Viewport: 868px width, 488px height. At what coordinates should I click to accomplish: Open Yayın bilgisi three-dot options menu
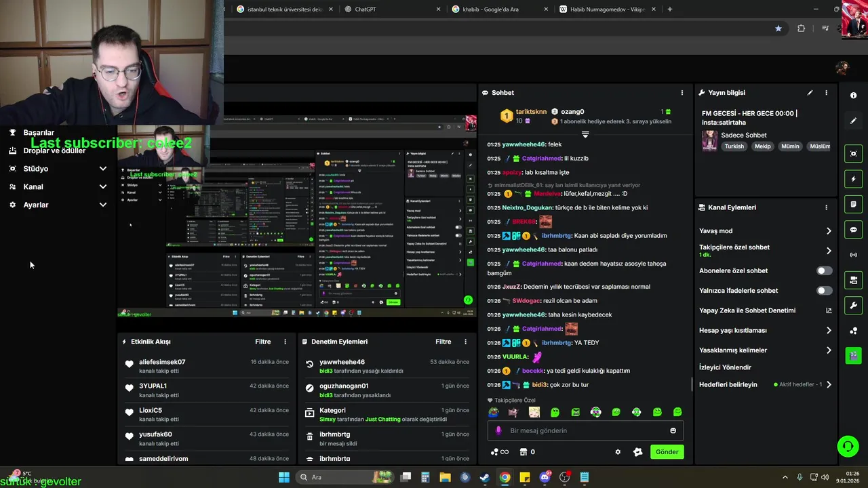point(826,93)
